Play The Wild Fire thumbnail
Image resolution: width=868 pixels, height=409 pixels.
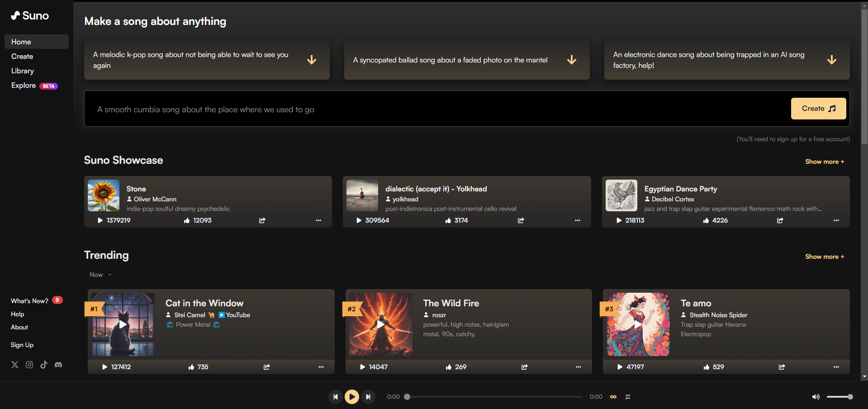tap(381, 324)
